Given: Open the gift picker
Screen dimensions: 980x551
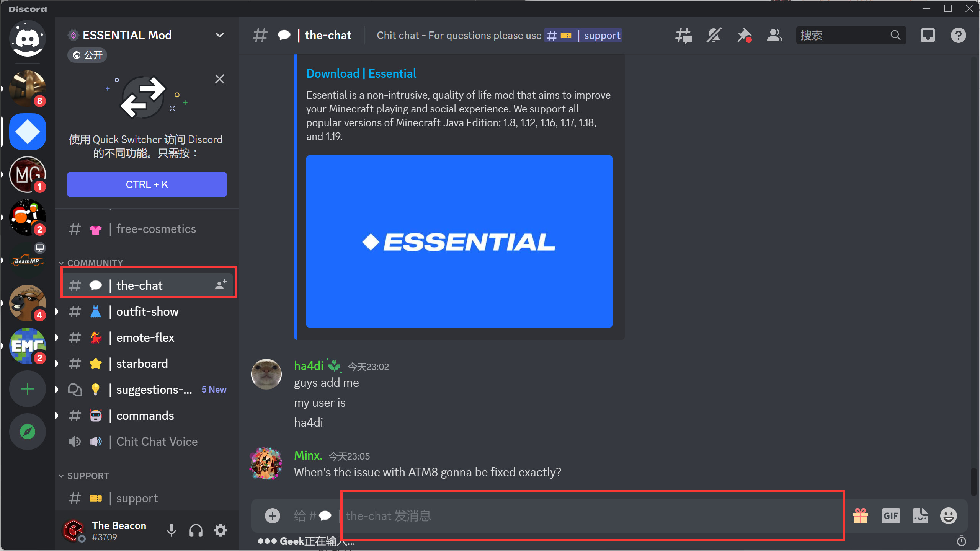Looking at the screenshot, I should (860, 515).
